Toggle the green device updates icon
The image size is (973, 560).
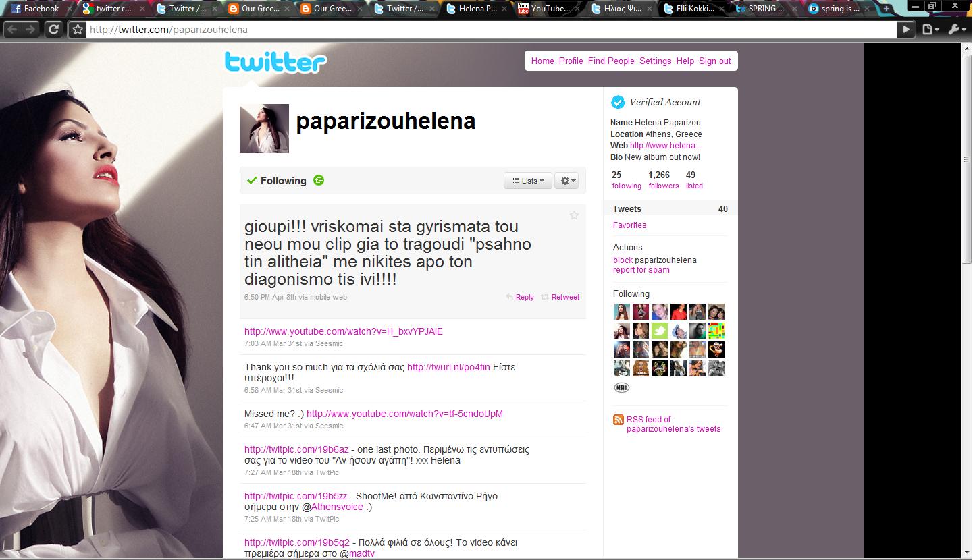319,180
